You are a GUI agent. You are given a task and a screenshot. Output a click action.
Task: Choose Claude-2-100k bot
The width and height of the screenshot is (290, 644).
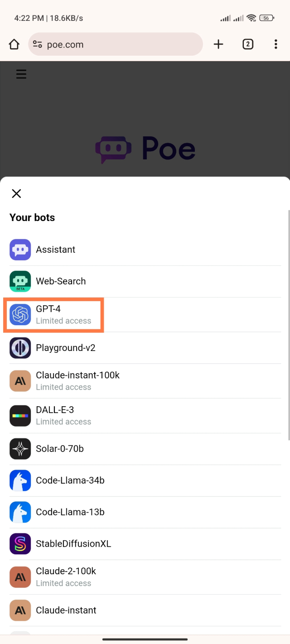click(x=66, y=577)
